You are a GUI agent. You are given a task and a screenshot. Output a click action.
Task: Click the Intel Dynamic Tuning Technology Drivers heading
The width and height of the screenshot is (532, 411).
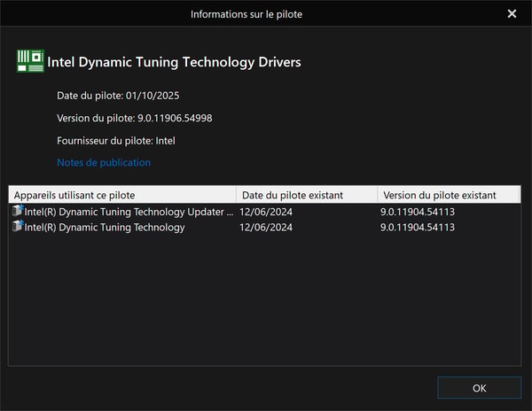click(x=174, y=62)
